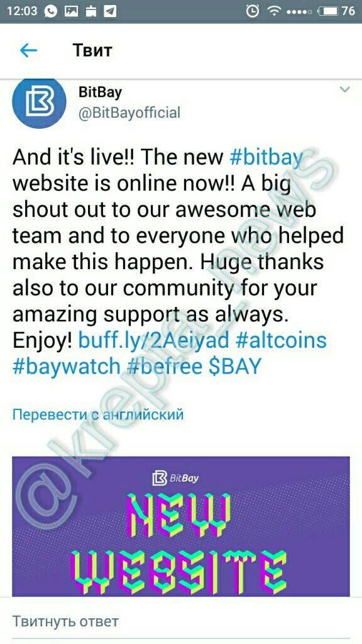Tap WhatsApp notification icon in status bar
This screenshot has width=362, height=644.
coord(51,11)
